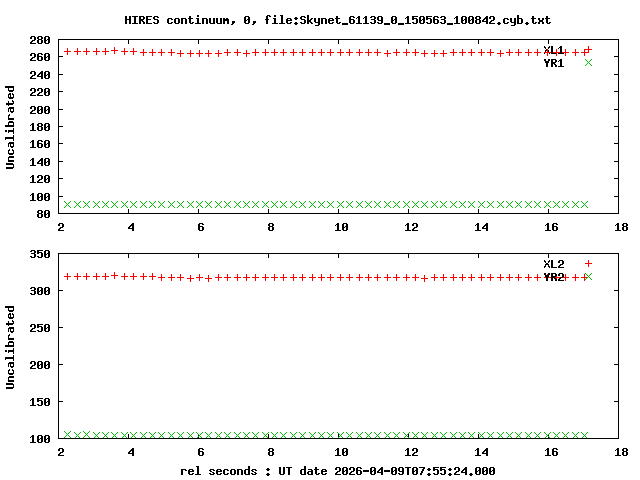Click the bottom plot's Uncalibrated axis label
The image size is (640, 480).
[11, 347]
